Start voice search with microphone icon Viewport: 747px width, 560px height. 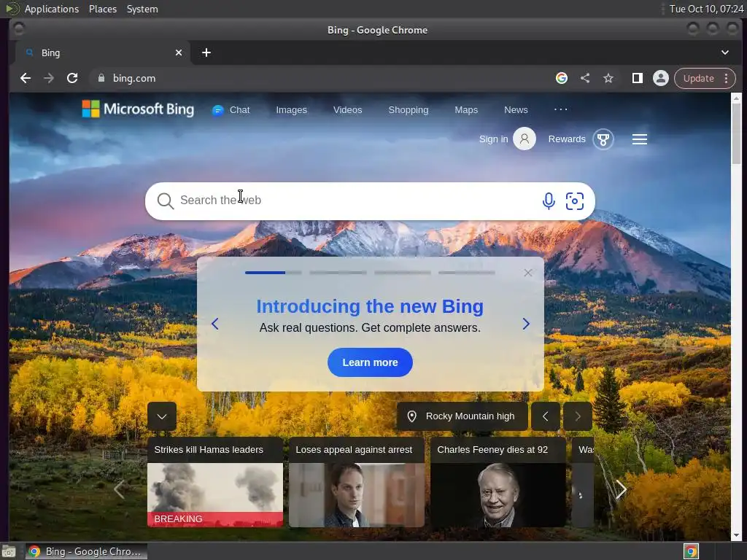click(549, 201)
